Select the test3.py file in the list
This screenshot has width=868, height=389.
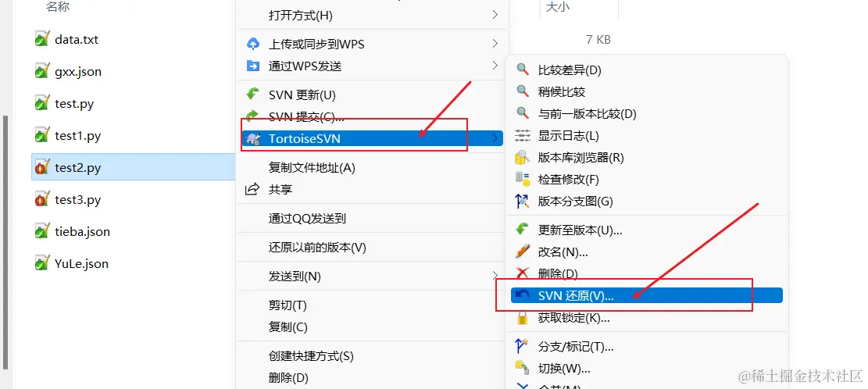77,199
